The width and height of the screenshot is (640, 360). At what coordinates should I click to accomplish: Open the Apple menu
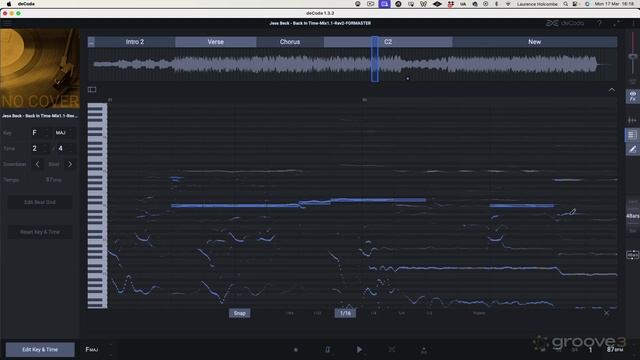coord(9,4)
